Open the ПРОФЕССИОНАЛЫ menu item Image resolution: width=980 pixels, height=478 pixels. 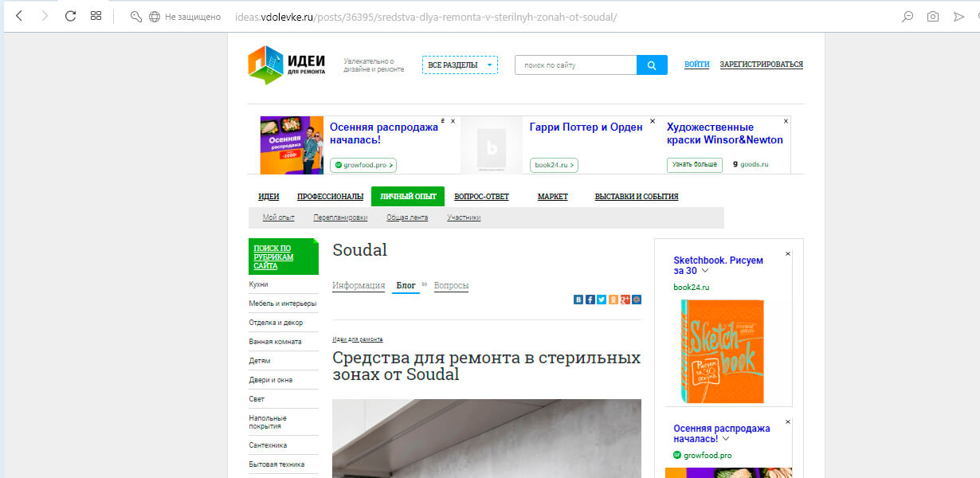click(330, 197)
